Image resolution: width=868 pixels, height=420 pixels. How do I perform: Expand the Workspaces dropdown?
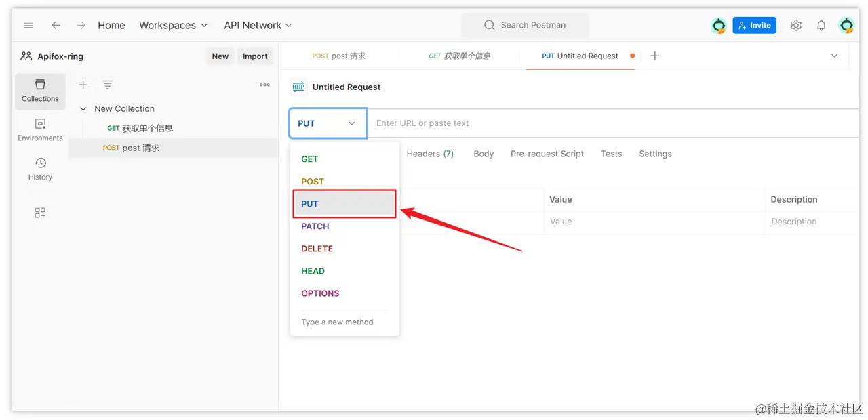(x=173, y=25)
